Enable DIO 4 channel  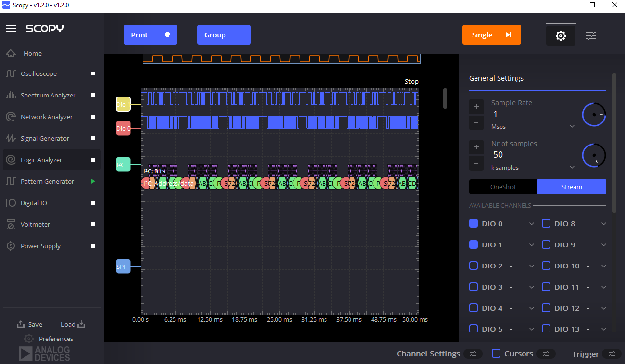(474, 308)
